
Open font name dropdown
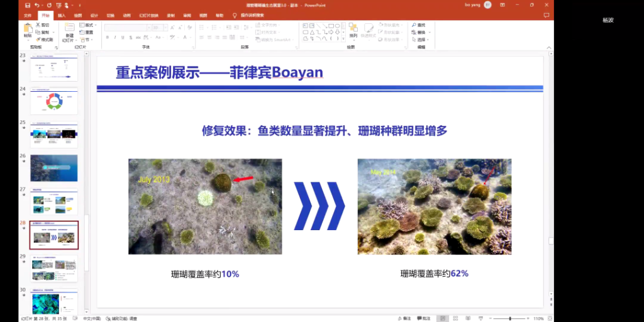148,28
